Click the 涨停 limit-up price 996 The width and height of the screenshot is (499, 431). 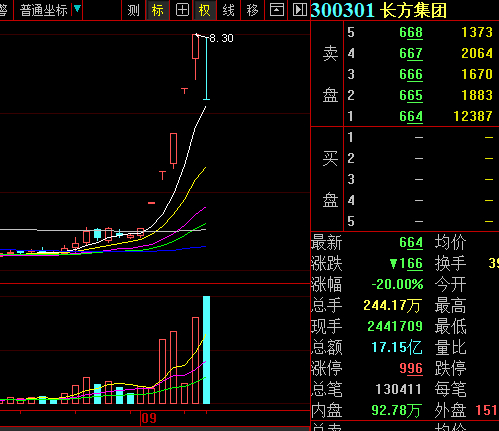(x=411, y=368)
